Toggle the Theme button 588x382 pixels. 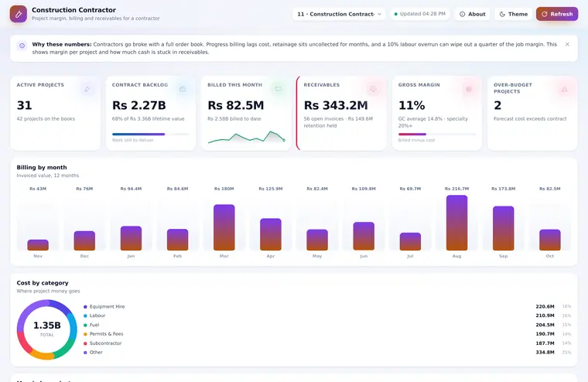click(x=514, y=14)
